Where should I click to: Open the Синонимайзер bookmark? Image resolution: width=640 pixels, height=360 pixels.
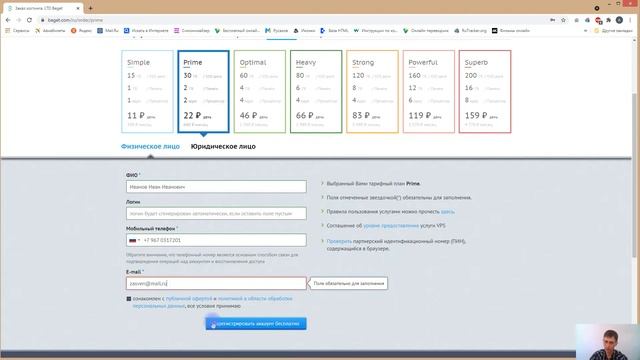(x=191, y=31)
